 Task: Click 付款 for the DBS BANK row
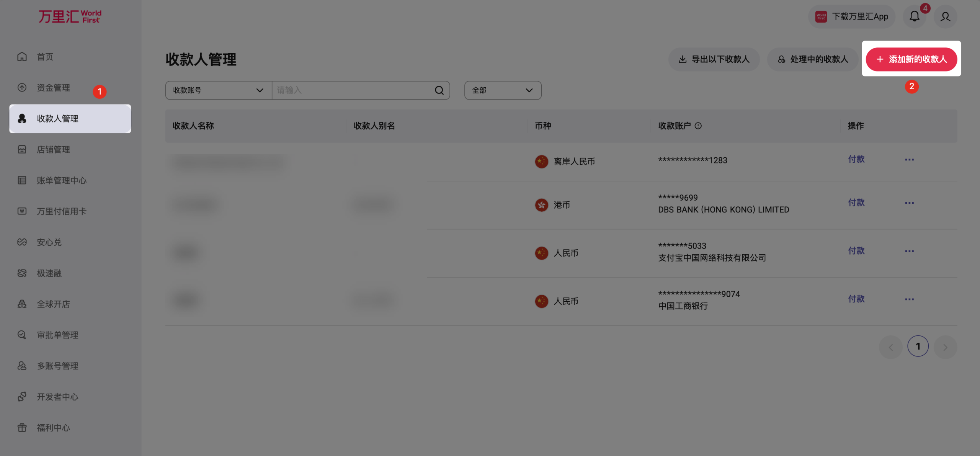click(856, 203)
